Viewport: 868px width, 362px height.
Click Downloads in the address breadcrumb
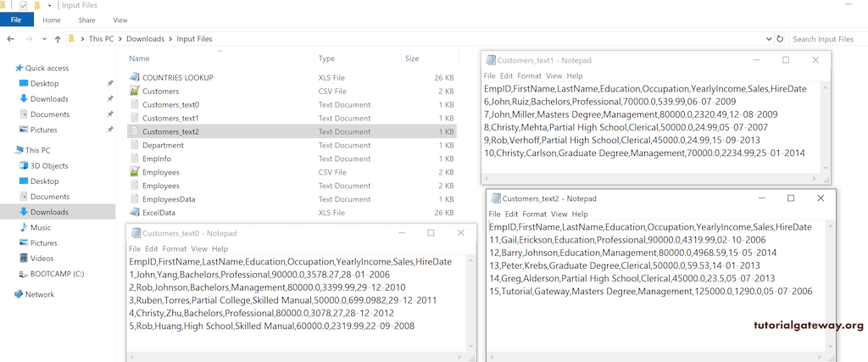coord(145,39)
